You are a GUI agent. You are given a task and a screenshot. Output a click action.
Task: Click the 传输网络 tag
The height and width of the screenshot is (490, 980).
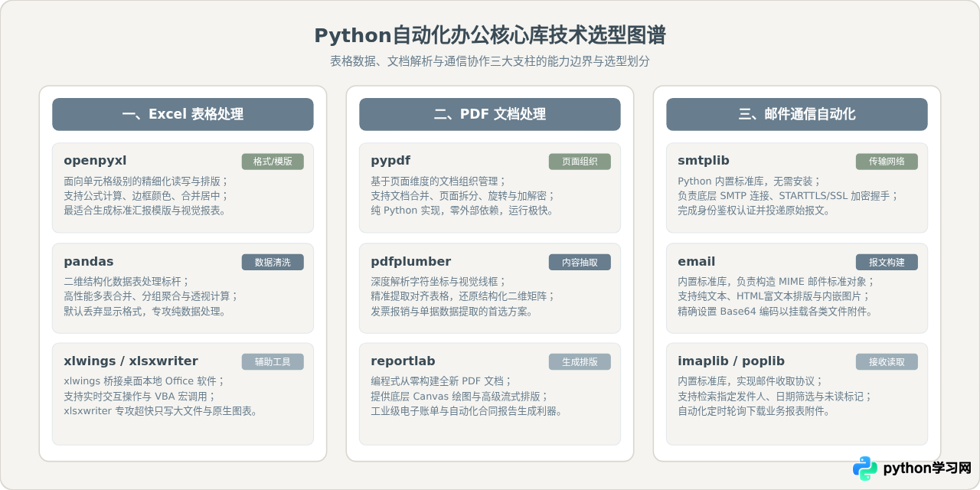887,162
